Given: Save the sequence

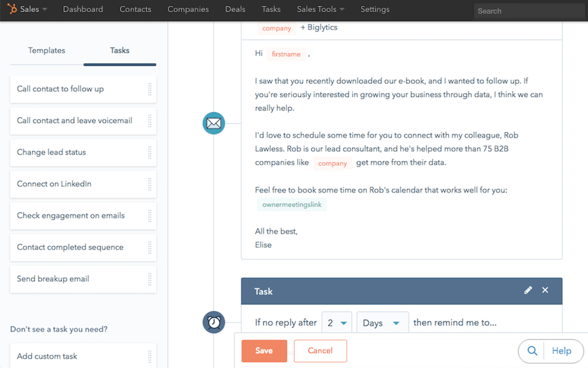Looking at the screenshot, I should [x=264, y=351].
